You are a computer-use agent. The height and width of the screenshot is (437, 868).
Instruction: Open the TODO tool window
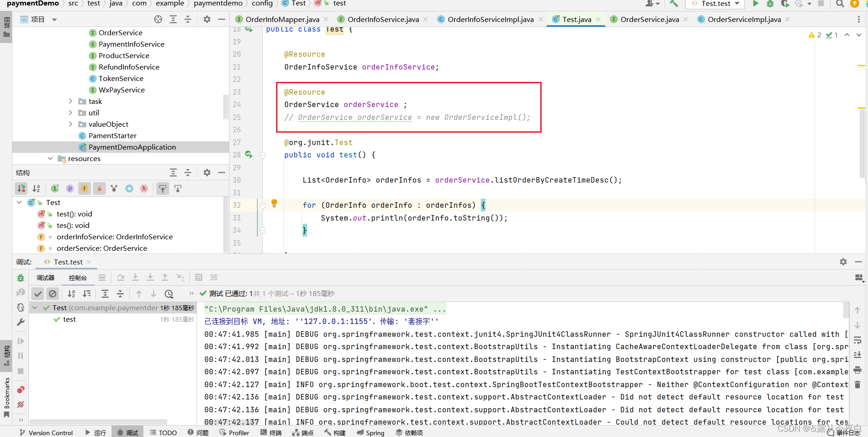pyautogui.click(x=163, y=432)
